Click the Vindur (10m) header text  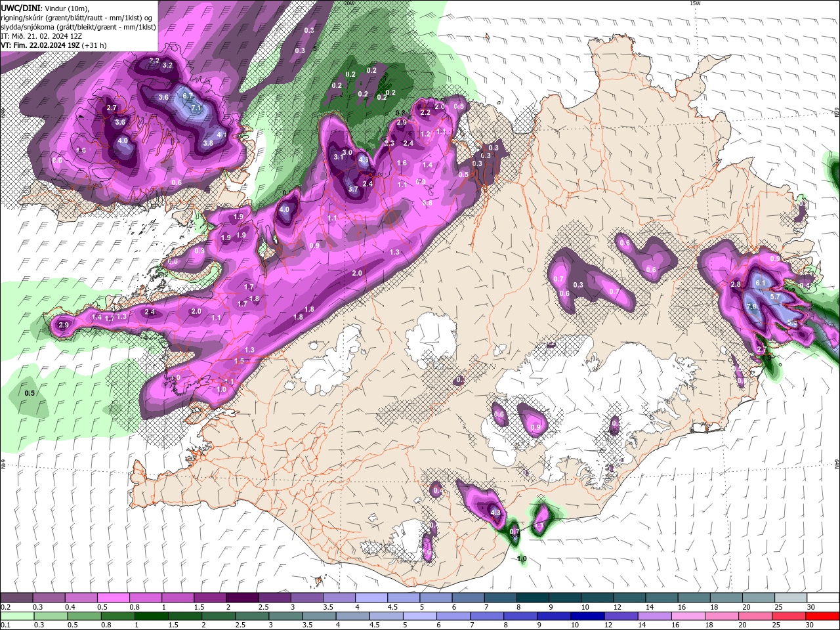point(67,7)
